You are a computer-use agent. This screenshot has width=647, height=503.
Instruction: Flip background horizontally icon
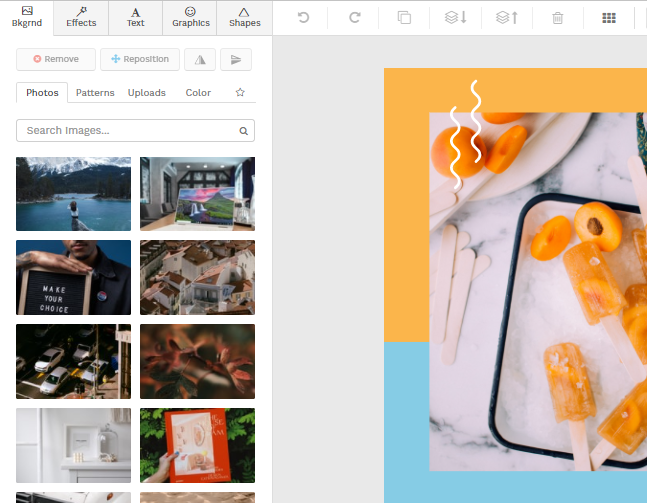coord(200,60)
